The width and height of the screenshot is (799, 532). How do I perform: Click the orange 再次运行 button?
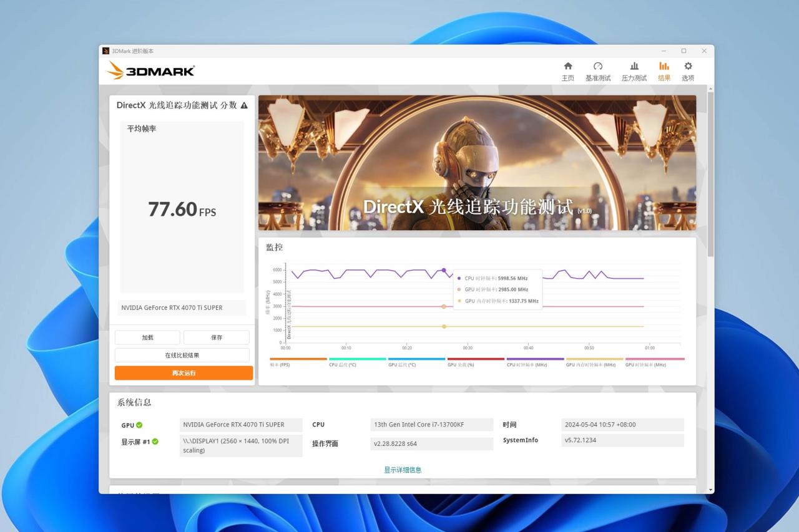click(184, 373)
